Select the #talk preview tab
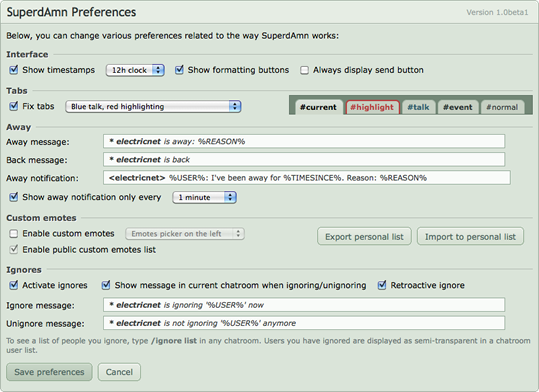 pyautogui.click(x=418, y=107)
